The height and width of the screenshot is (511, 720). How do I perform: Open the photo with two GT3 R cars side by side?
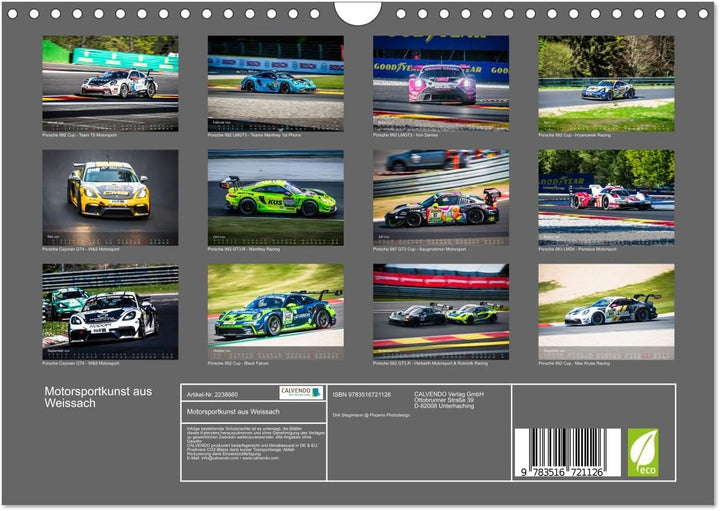pyautogui.click(x=441, y=312)
